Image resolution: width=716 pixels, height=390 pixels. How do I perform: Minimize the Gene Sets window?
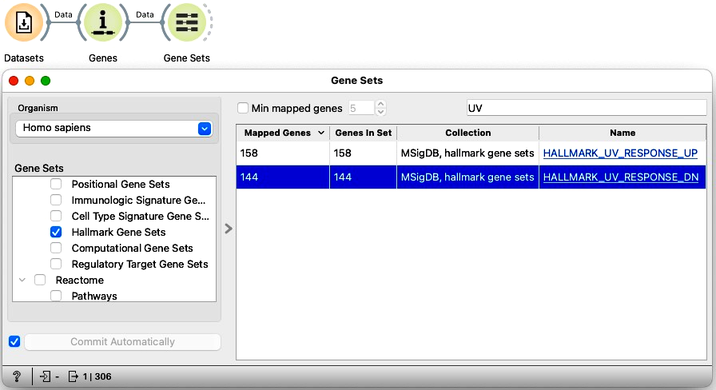30,81
